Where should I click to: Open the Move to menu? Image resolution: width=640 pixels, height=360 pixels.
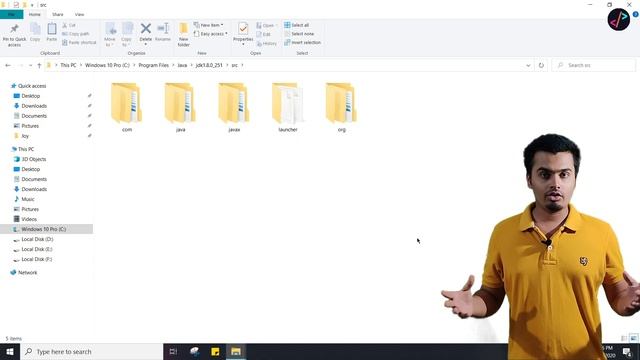pos(110,34)
